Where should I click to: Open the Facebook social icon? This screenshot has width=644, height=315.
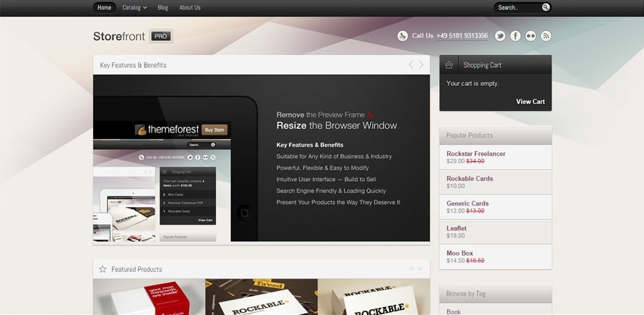click(x=515, y=36)
